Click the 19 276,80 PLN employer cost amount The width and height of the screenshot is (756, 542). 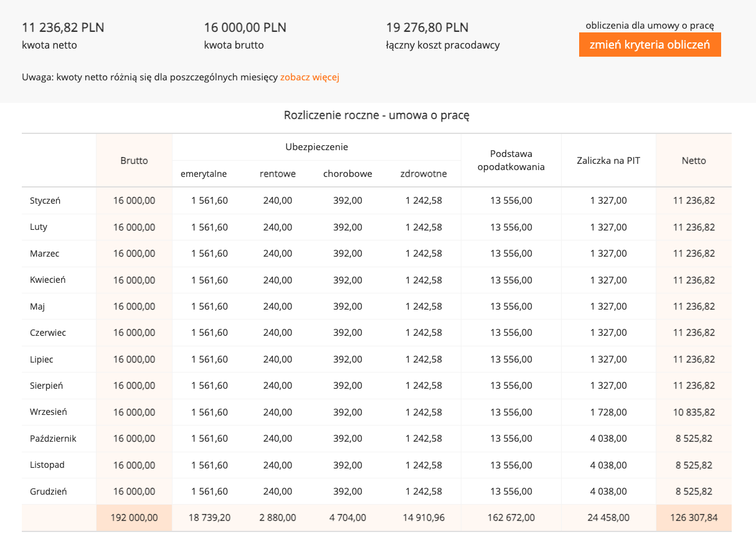(427, 27)
